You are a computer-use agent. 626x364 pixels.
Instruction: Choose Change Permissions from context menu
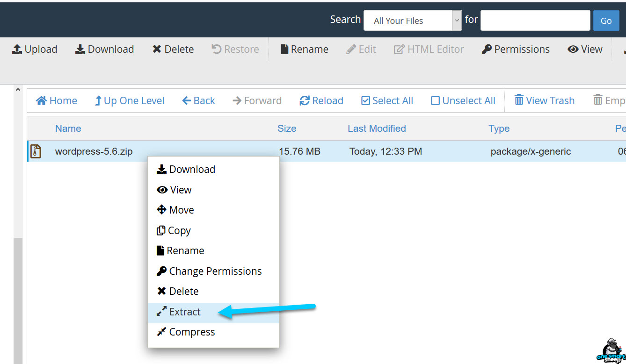coord(213,271)
